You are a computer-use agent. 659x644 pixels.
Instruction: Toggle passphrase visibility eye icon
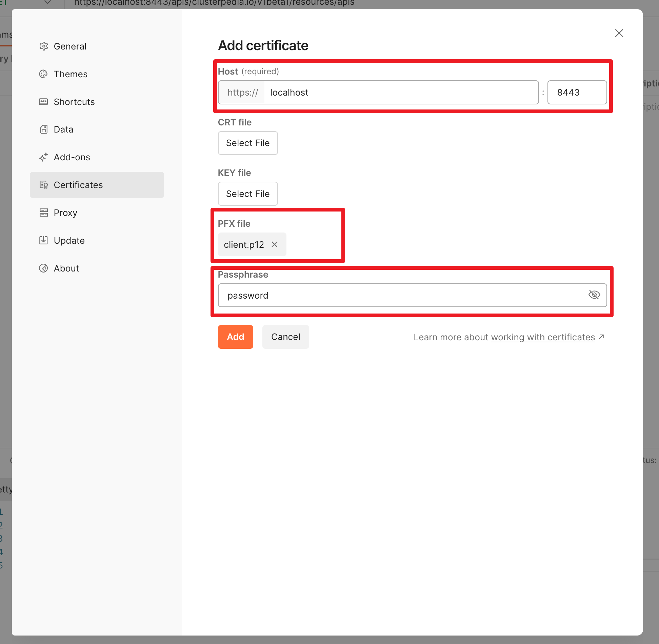(x=594, y=295)
